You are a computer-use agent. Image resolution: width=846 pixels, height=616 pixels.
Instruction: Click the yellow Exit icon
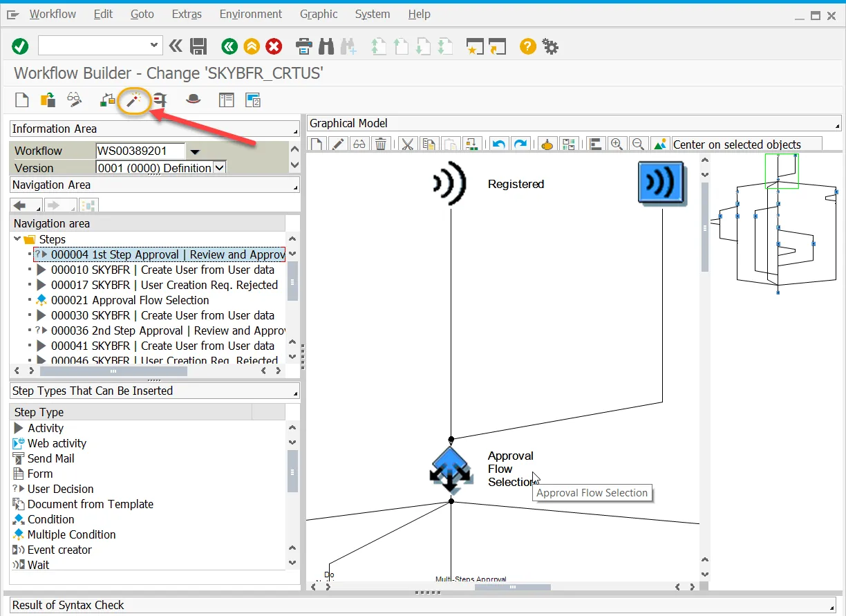(252, 46)
